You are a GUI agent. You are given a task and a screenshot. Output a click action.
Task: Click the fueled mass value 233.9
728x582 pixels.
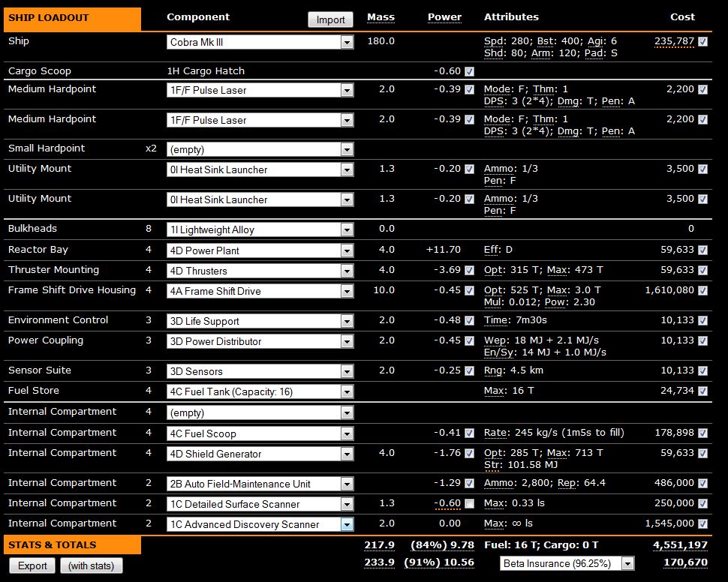(379, 562)
